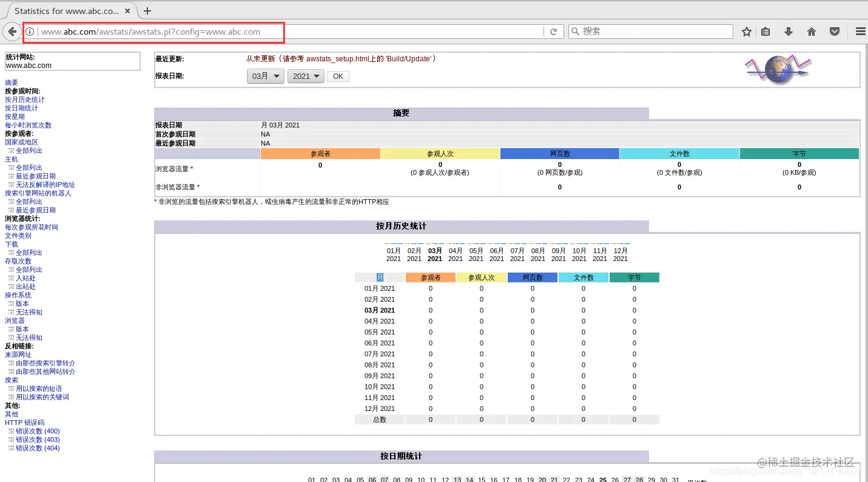Bookmark this page with the star icon

pyautogui.click(x=747, y=32)
